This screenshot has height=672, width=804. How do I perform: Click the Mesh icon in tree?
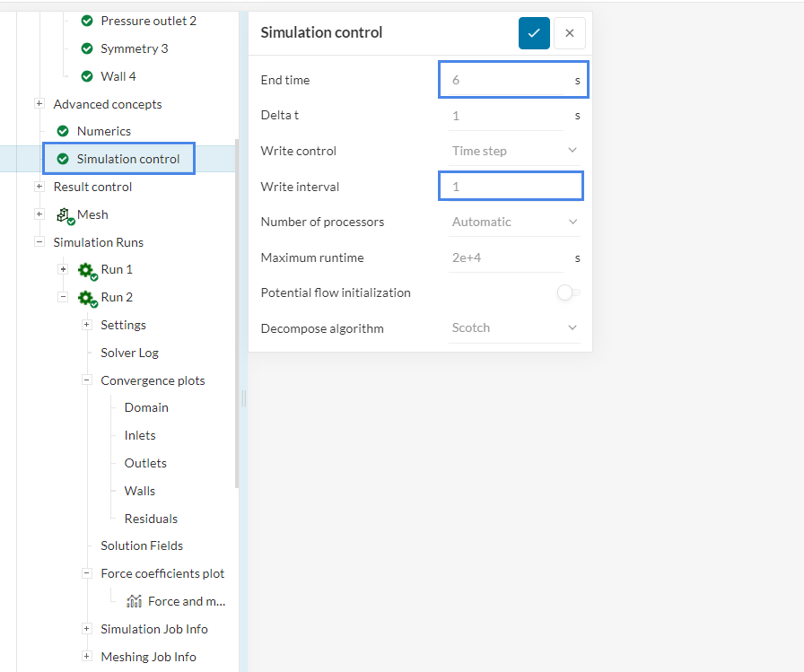(x=65, y=214)
